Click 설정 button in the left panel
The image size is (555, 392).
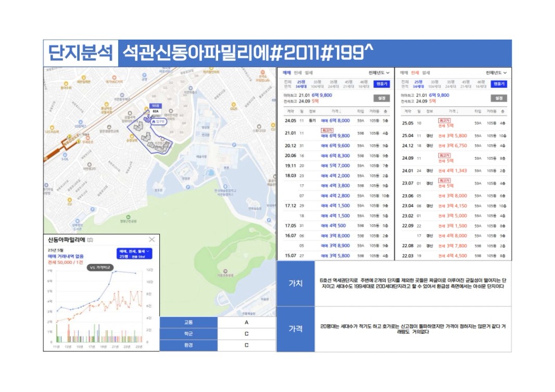click(x=382, y=98)
